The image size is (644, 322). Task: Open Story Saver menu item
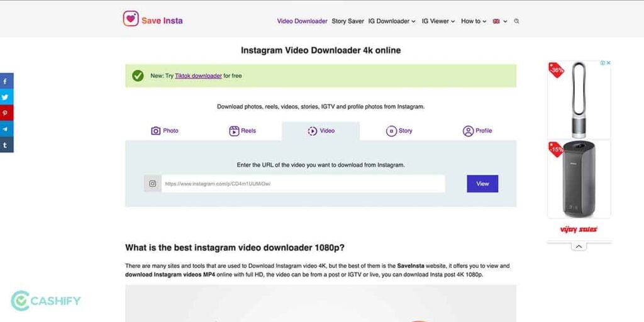click(x=348, y=21)
